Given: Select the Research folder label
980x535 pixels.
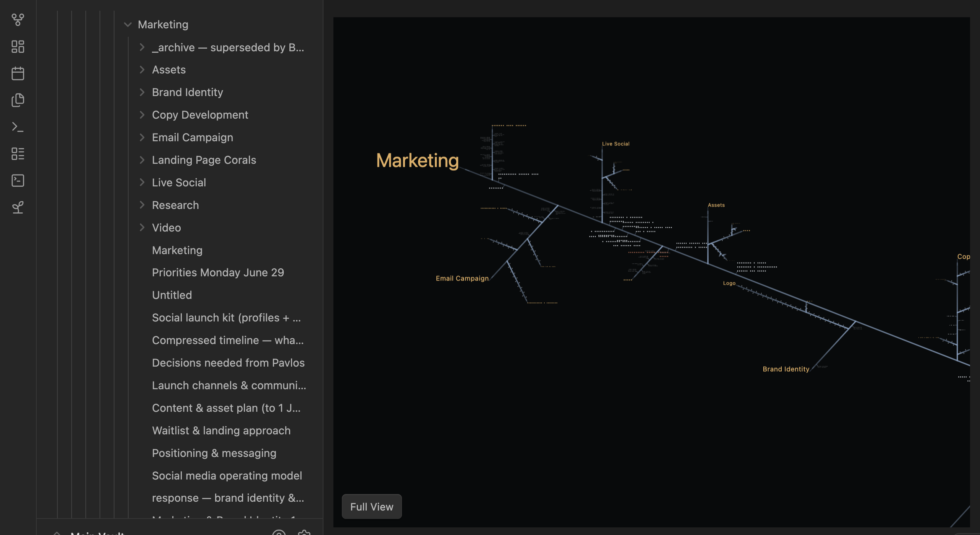Looking at the screenshot, I should point(175,205).
